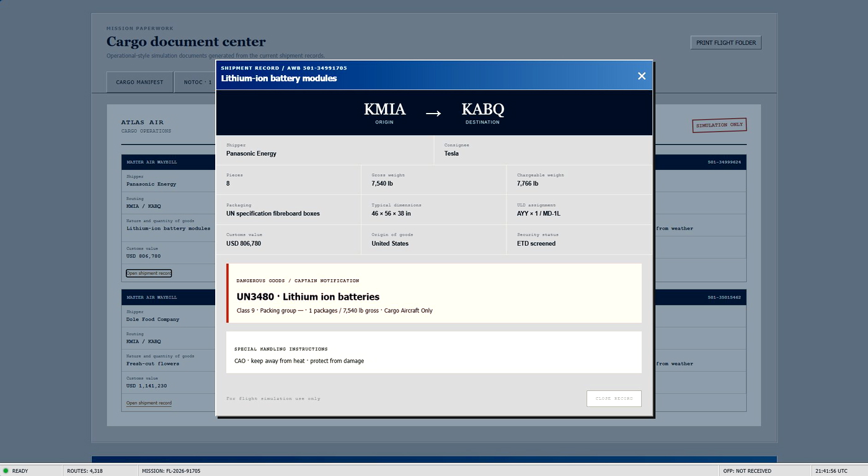Viewport: 868px width, 476px height.
Task: Click the consignee value Tesla
Action: 451,153
